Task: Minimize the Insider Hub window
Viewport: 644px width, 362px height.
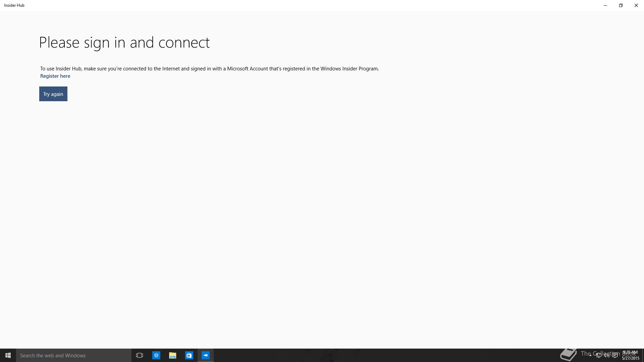Action: click(605, 5)
